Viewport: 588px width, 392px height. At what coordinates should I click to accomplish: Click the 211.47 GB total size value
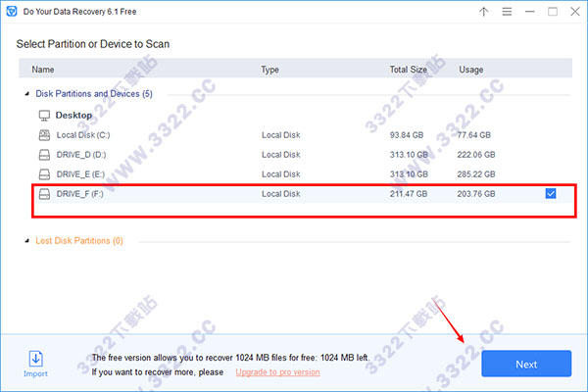point(409,194)
